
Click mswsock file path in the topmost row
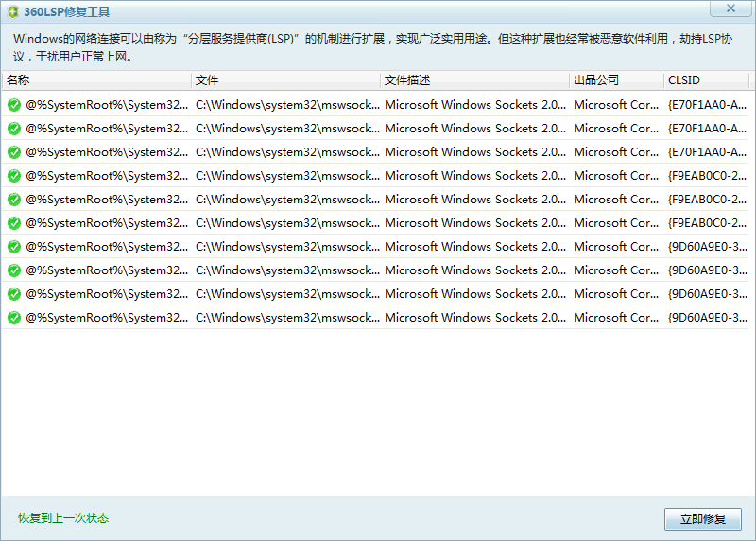(287, 105)
